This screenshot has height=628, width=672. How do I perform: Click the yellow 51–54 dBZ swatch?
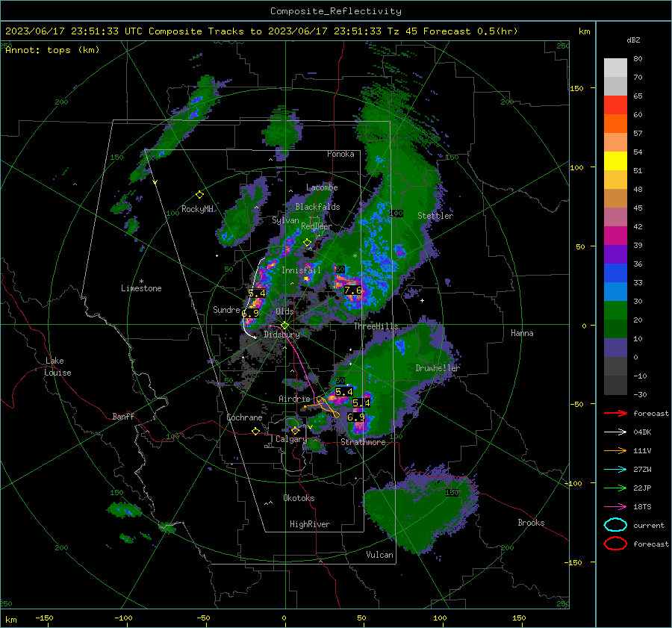pos(615,161)
